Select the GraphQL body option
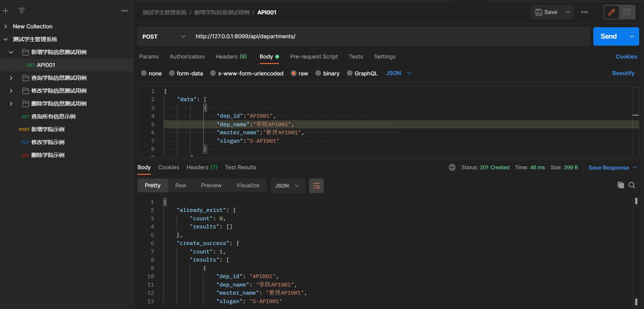The width and height of the screenshot is (644, 309). [350, 73]
